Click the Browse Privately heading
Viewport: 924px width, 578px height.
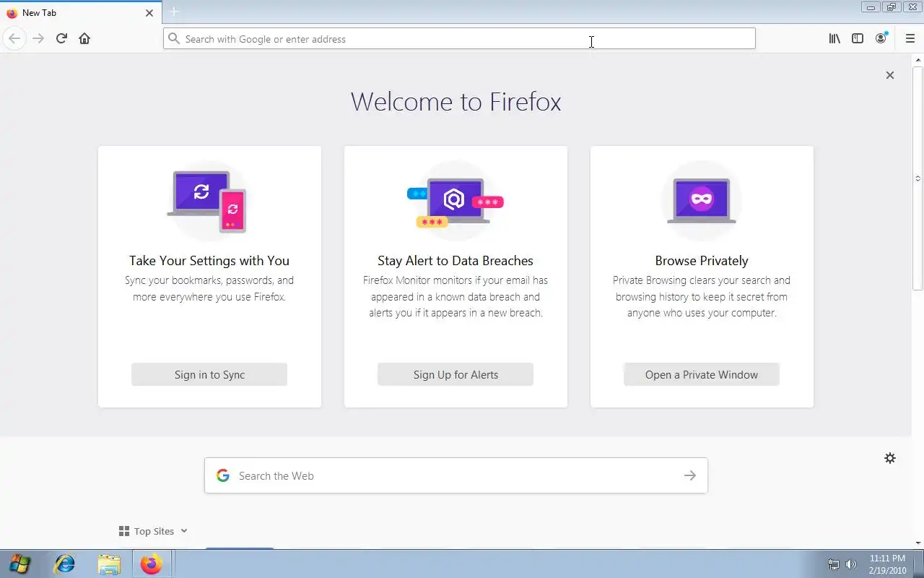pos(702,261)
